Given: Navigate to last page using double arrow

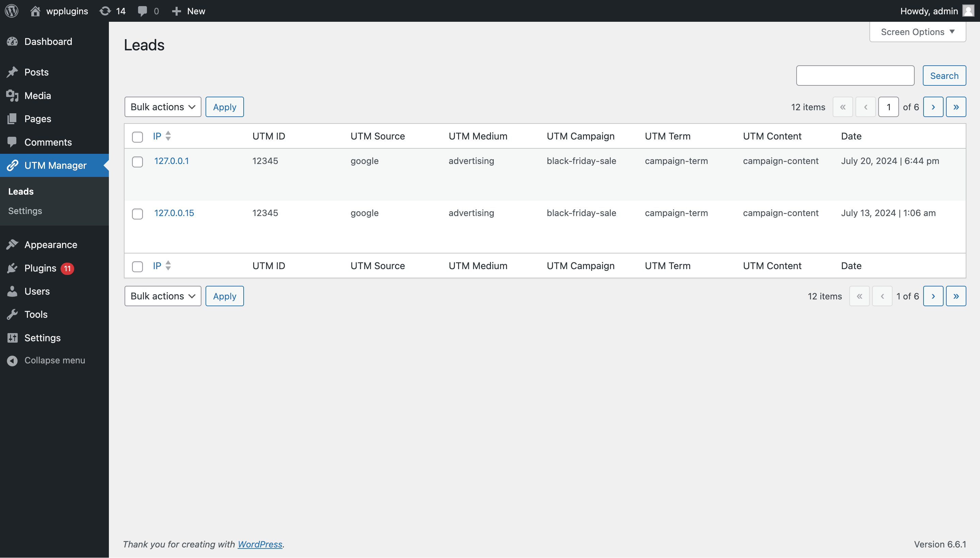Looking at the screenshot, I should [x=956, y=106].
